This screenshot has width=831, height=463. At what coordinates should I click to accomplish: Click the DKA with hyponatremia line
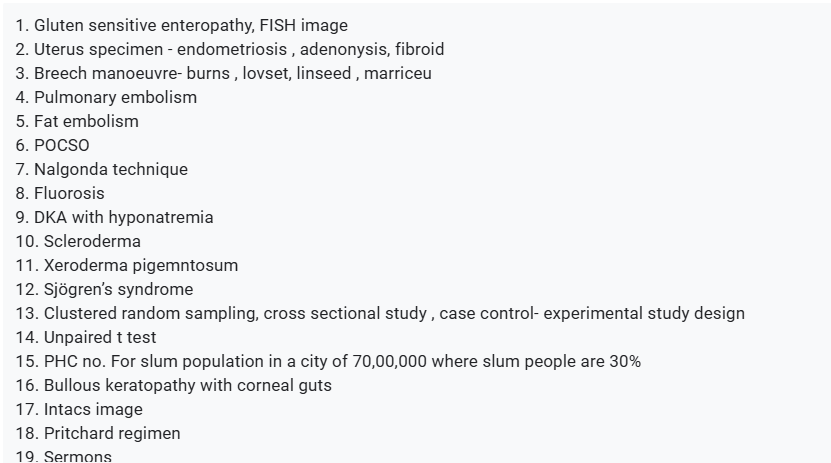(114, 217)
